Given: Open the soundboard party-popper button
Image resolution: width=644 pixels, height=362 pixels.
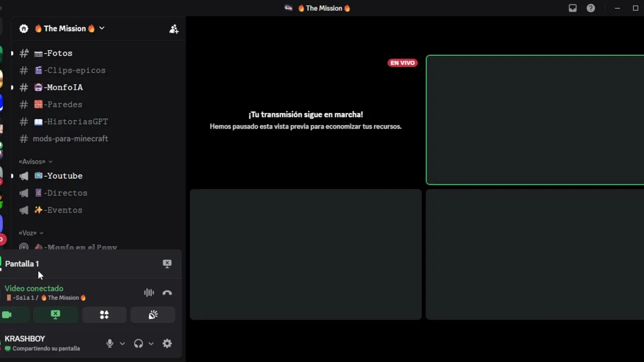Looking at the screenshot, I should tap(153, 315).
